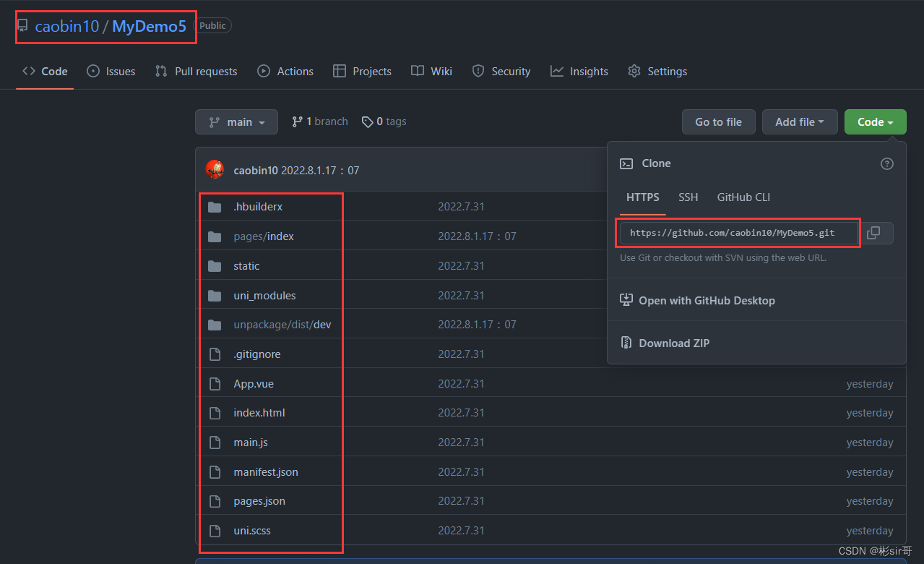
Task: Open the Pull requests tab
Action: pos(205,71)
